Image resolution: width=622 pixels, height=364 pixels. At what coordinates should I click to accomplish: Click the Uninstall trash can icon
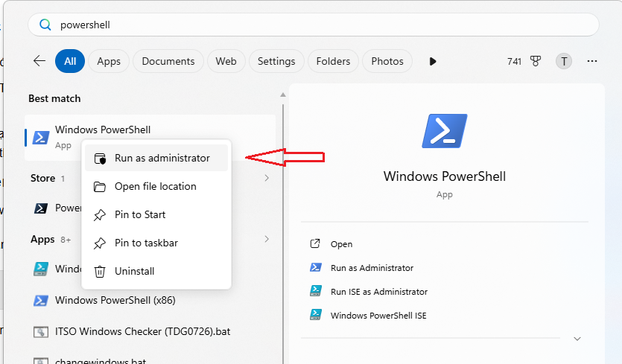[x=100, y=272]
